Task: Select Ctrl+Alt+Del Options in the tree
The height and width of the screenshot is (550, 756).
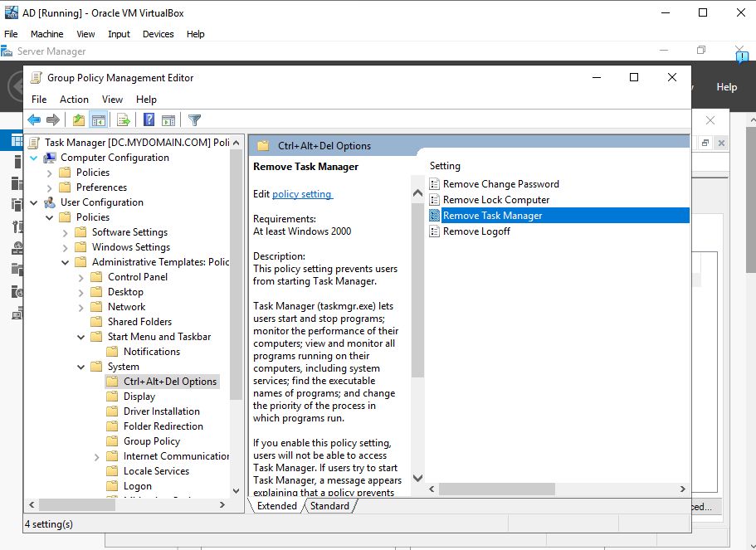Action: 170,382
